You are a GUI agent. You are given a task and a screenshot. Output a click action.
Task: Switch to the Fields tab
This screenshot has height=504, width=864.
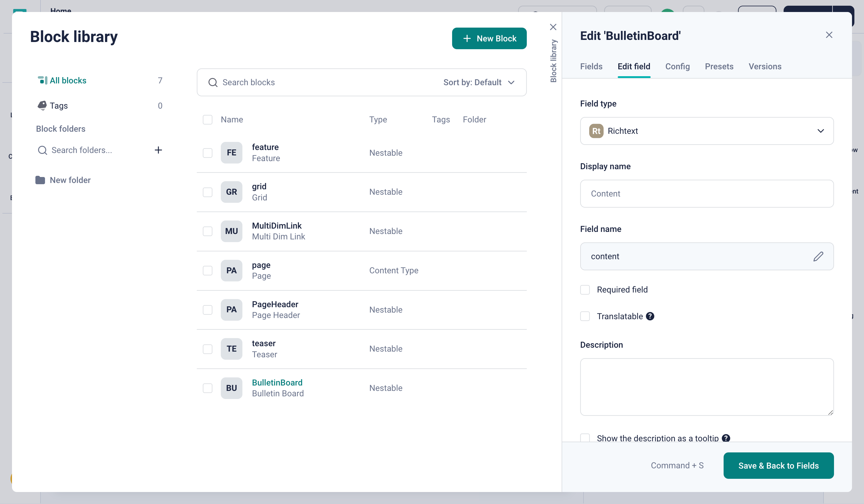[591, 67]
